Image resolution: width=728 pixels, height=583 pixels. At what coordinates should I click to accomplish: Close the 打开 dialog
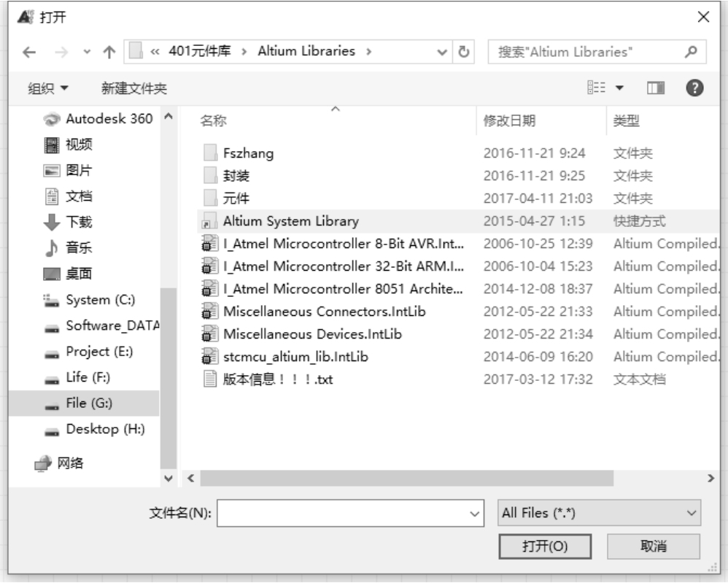[x=703, y=18]
